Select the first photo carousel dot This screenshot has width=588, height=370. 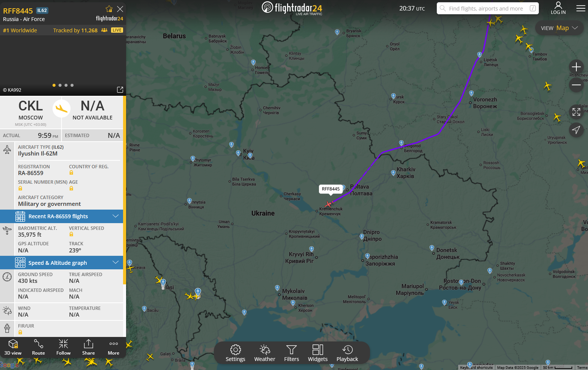click(x=54, y=85)
